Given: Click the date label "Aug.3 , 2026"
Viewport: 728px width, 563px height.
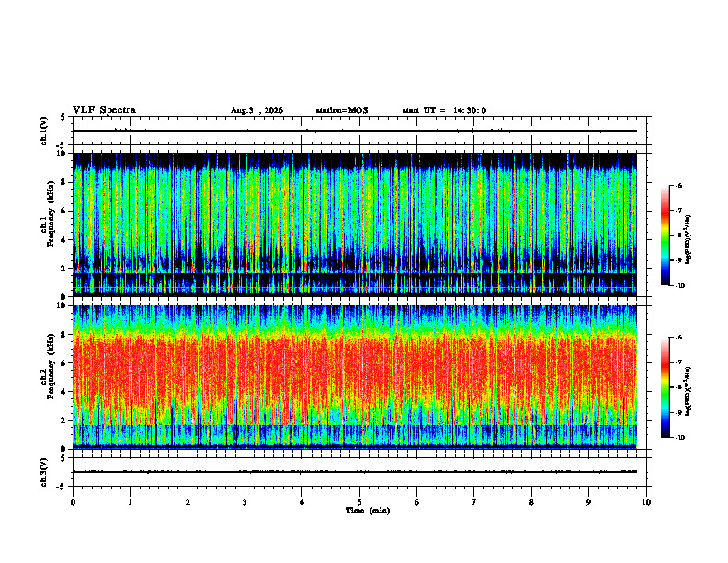Looking at the screenshot, I should click(x=256, y=110).
